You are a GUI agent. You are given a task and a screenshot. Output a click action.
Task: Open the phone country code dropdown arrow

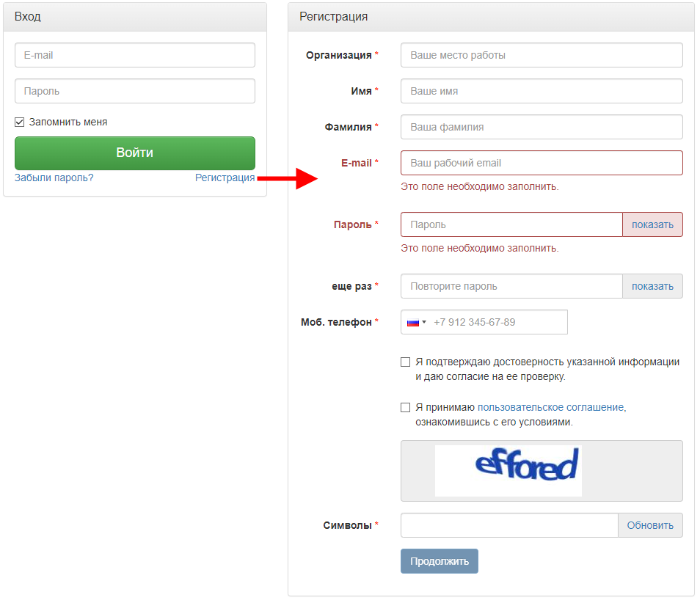(424, 322)
